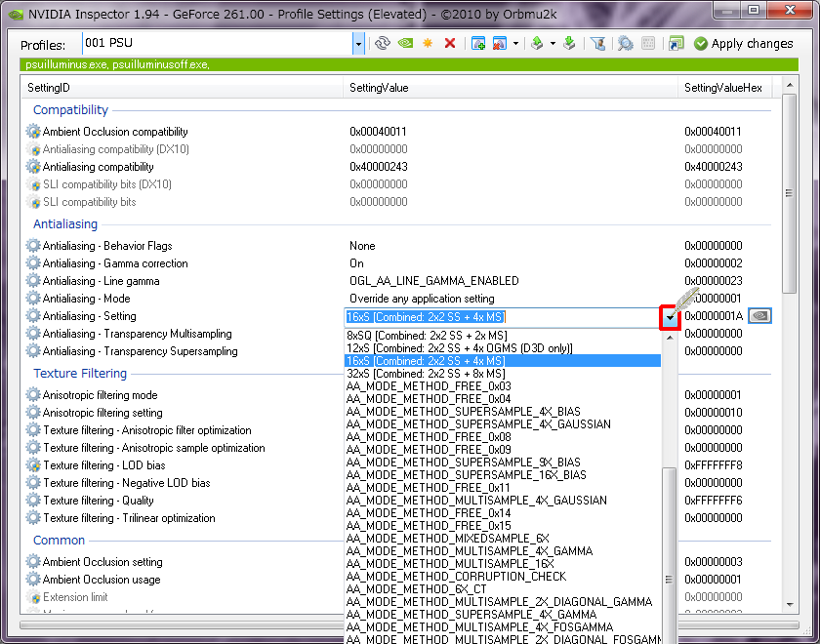Click the dropdown list scrollbar up arrow
This screenshot has height=644, width=820.
[670, 338]
